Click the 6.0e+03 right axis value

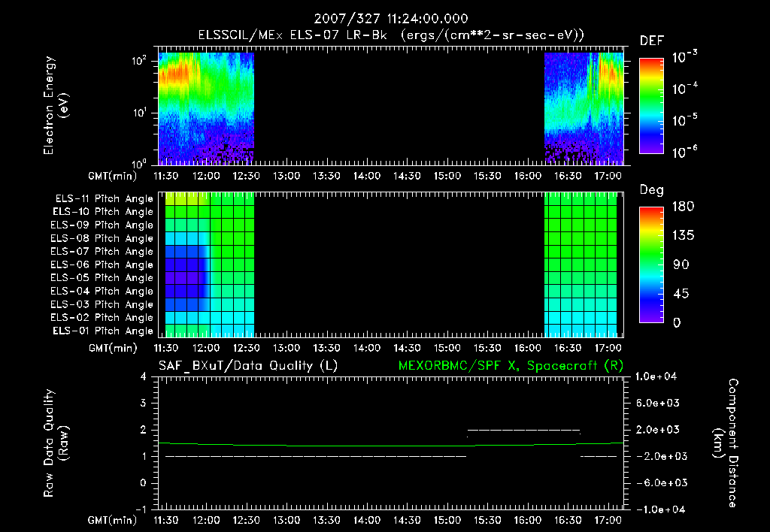[657, 403]
